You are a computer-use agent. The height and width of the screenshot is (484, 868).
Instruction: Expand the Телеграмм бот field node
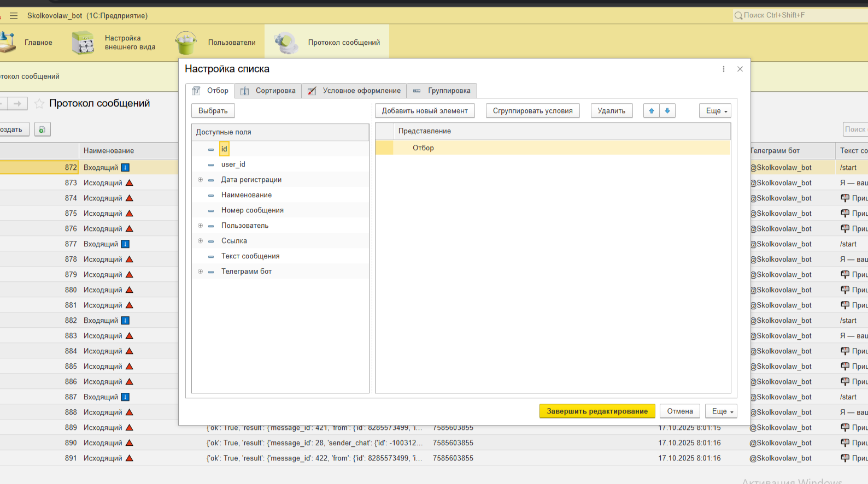(x=200, y=271)
